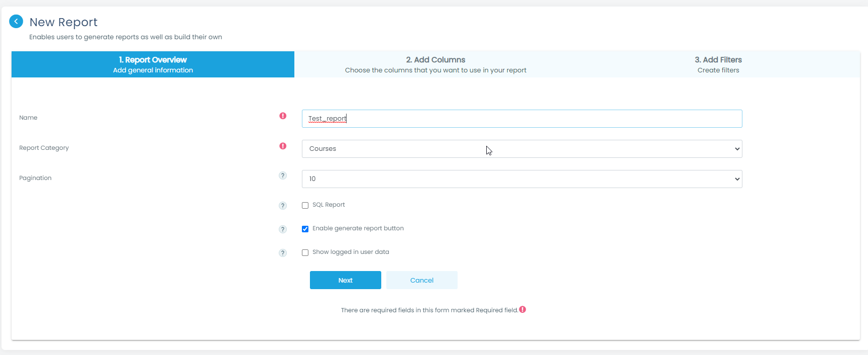Tick the Show logged in user data checkbox
This screenshot has height=355, width=868.
tap(305, 252)
